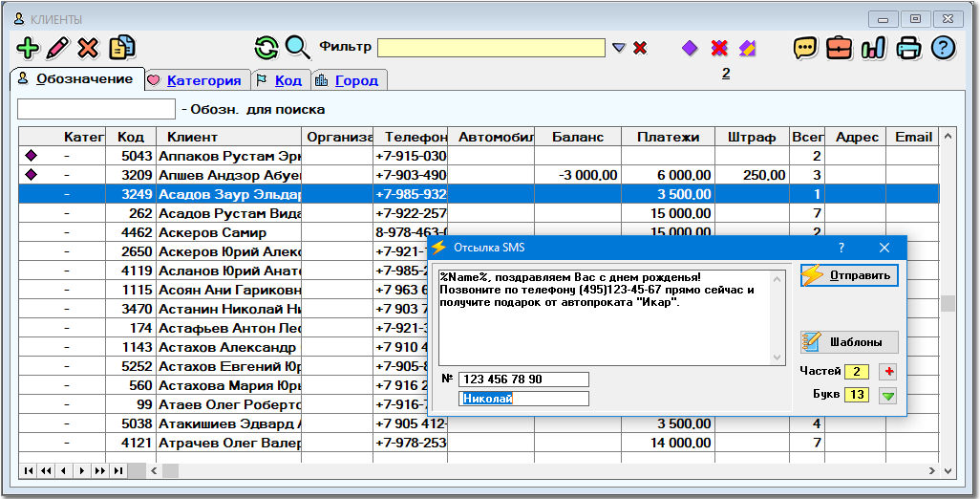Click inside the SMS message text area
This screenshot has height=499, width=980.
coord(605,317)
